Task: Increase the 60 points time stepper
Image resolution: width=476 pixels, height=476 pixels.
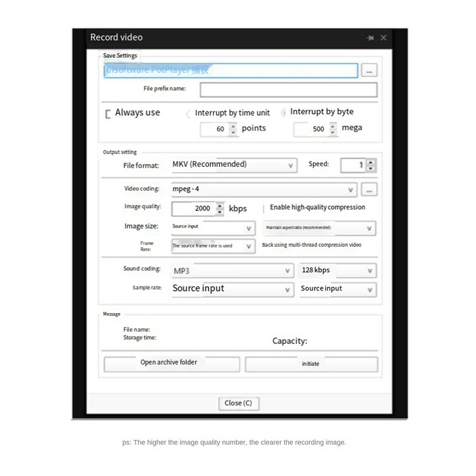Action: point(233,126)
